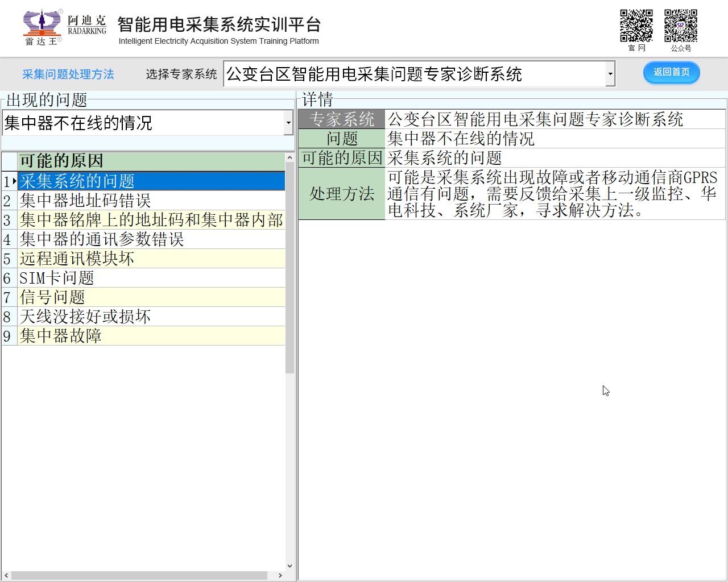The height and width of the screenshot is (582, 728).
Task: Click the 公众号 QR code
Action: pyautogui.click(x=680, y=26)
